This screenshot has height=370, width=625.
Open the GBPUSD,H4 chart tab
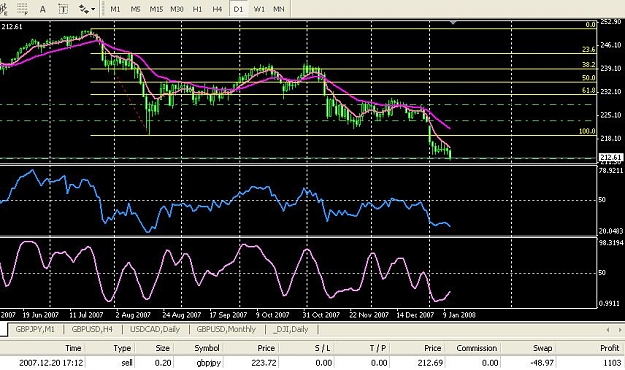[92, 329]
